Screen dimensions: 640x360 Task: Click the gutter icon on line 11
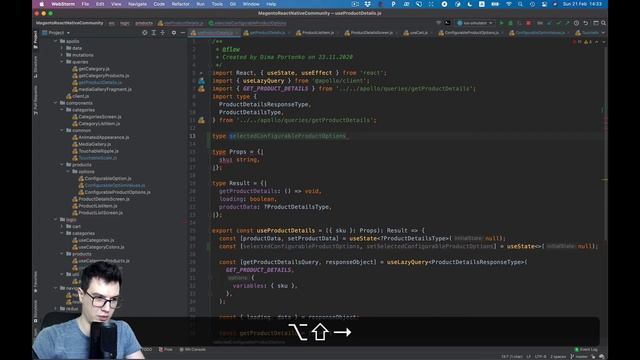click(x=202, y=120)
